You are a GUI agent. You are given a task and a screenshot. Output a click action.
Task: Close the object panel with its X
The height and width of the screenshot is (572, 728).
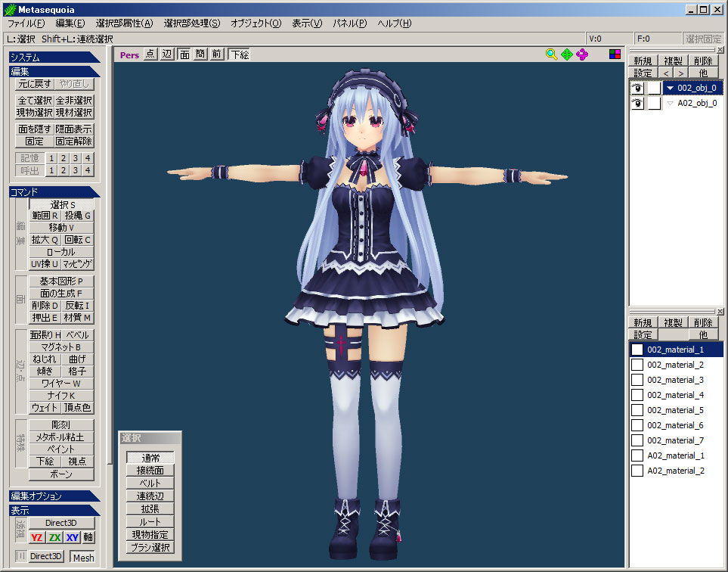click(720, 50)
